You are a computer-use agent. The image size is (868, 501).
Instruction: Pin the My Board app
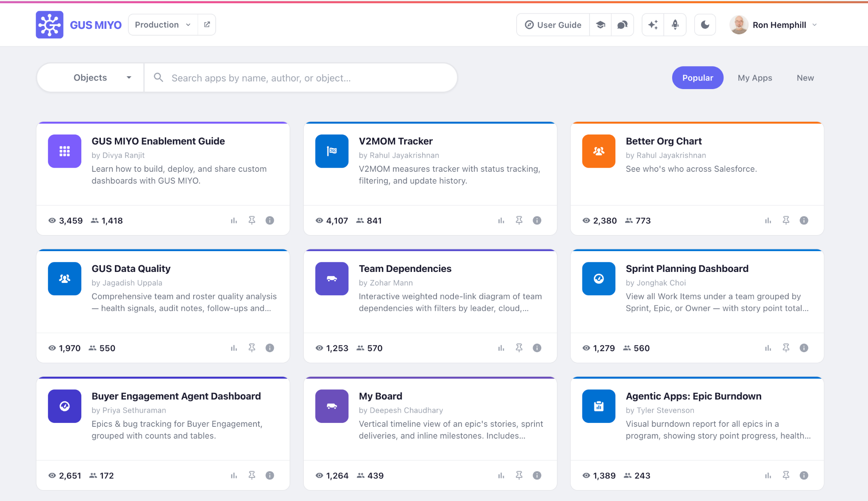(519, 475)
